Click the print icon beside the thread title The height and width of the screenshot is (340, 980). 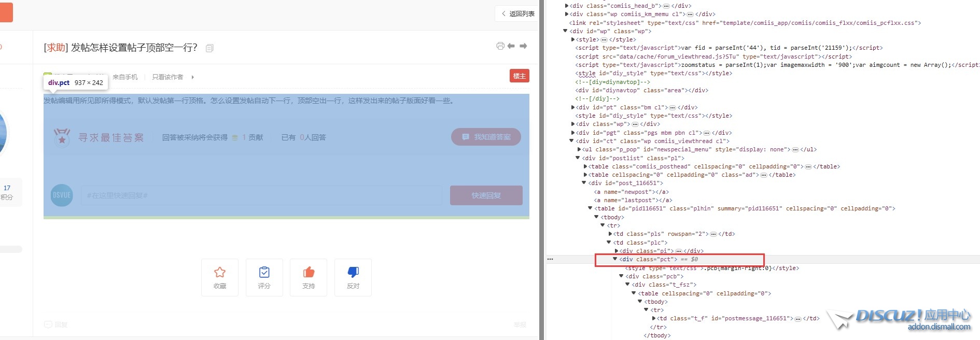pos(500,46)
